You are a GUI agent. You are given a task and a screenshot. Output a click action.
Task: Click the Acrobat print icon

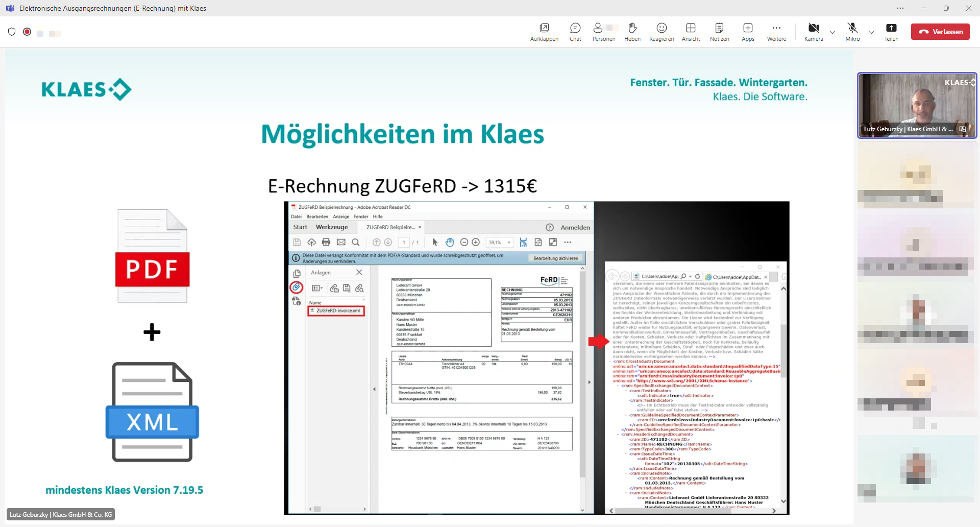click(x=326, y=242)
